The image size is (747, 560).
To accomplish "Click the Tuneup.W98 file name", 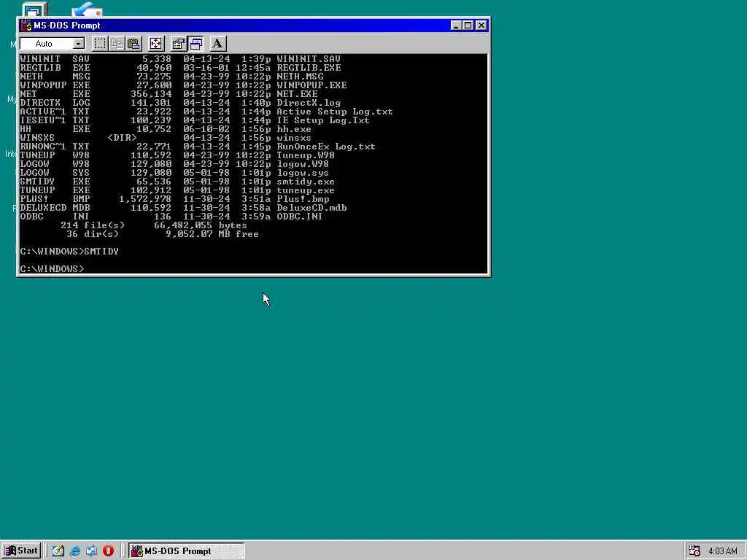I will click(306, 155).
